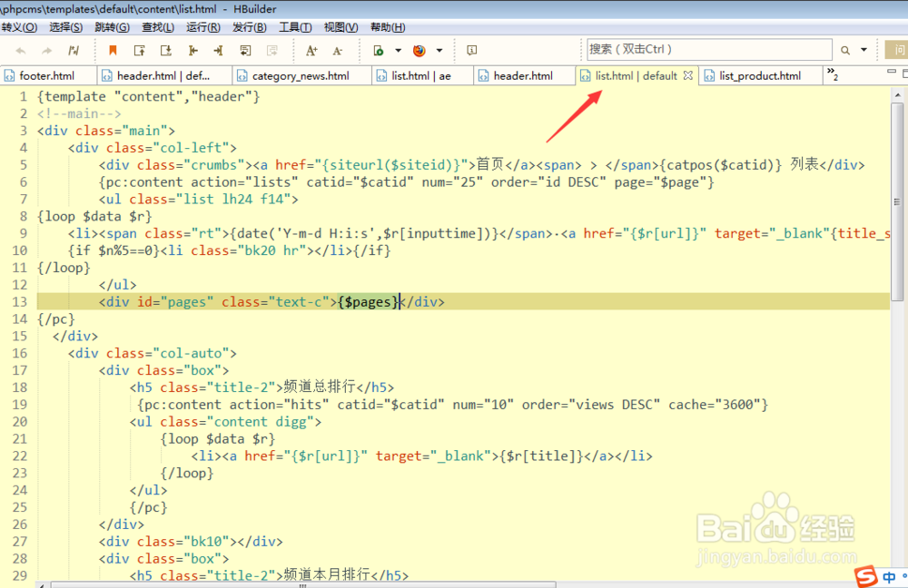Run file with built-in browser icon
Viewport: 908px width, 588px height.
click(377, 51)
